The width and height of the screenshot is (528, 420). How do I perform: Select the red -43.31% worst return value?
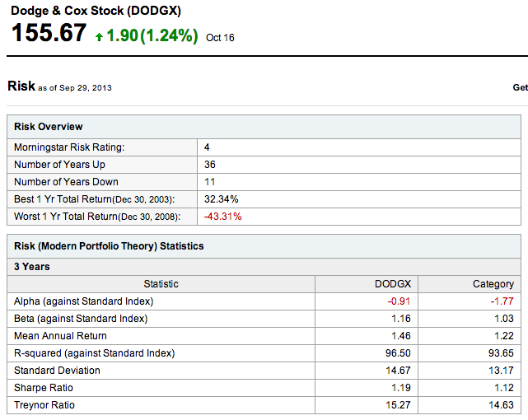tap(222, 217)
